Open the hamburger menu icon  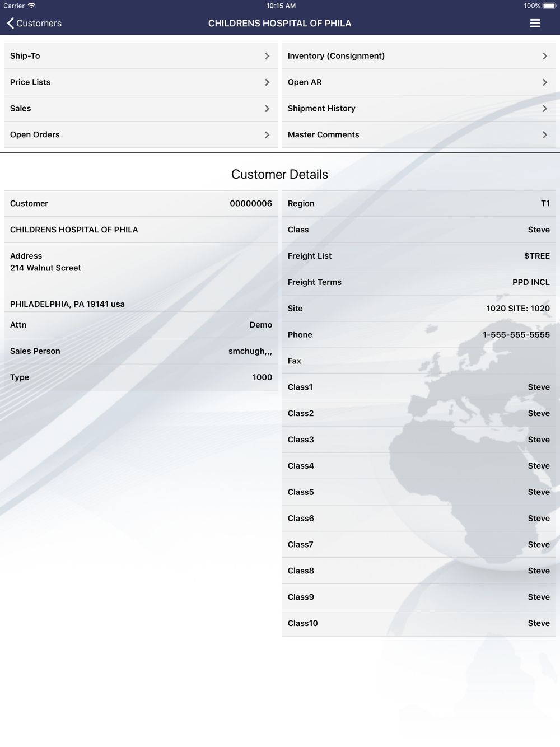pos(535,23)
